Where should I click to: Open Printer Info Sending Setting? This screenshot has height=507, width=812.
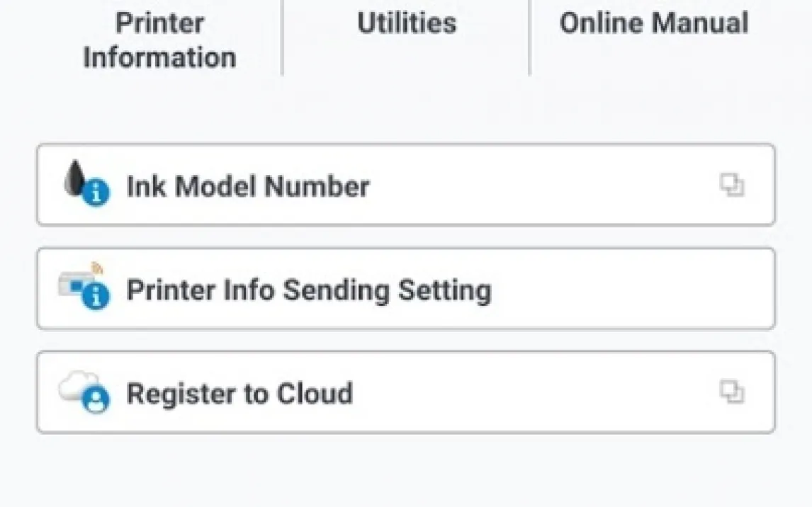coord(405,289)
